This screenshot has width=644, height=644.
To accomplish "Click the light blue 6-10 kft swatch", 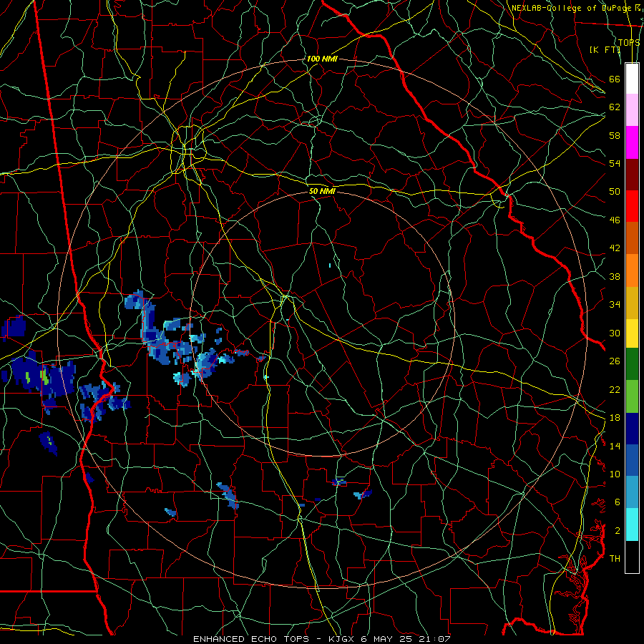I will [632, 492].
